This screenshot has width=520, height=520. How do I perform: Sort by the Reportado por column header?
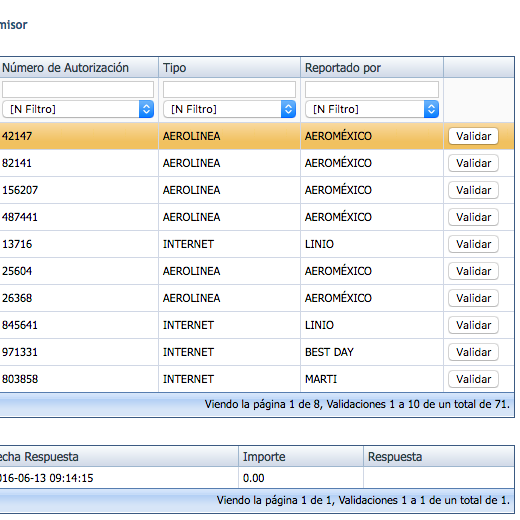(372, 68)
